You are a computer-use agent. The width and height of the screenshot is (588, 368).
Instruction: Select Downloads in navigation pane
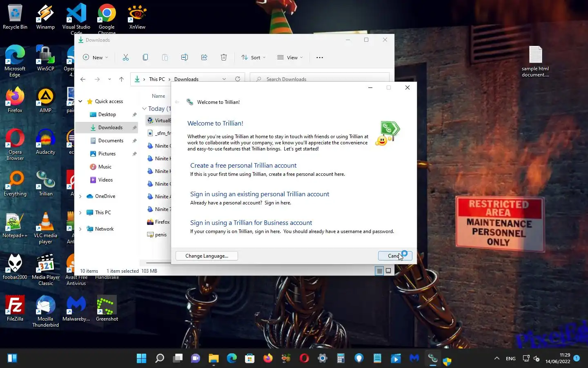pos(107,128)
